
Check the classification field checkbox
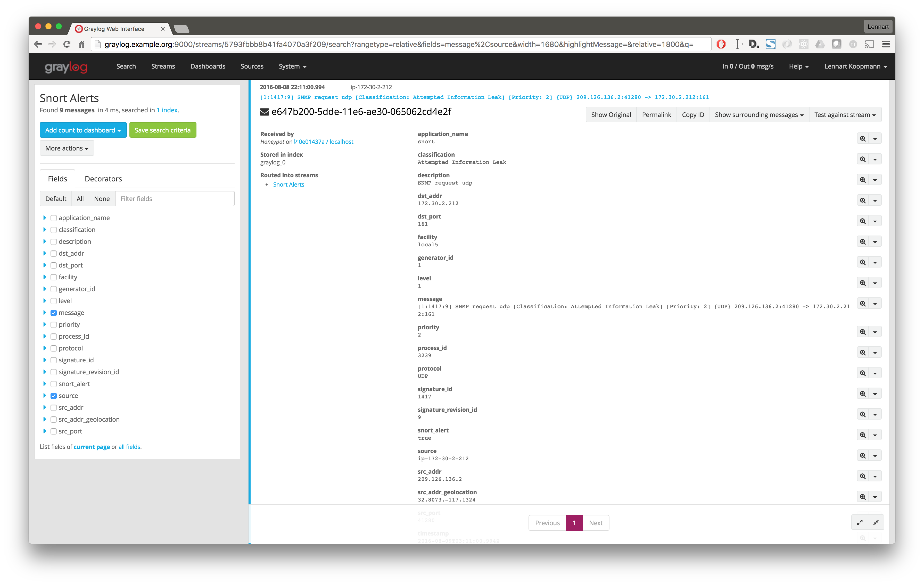click(54, 230)
